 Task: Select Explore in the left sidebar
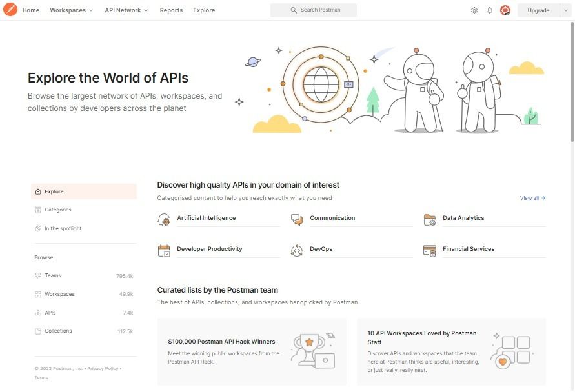[84, 191]
